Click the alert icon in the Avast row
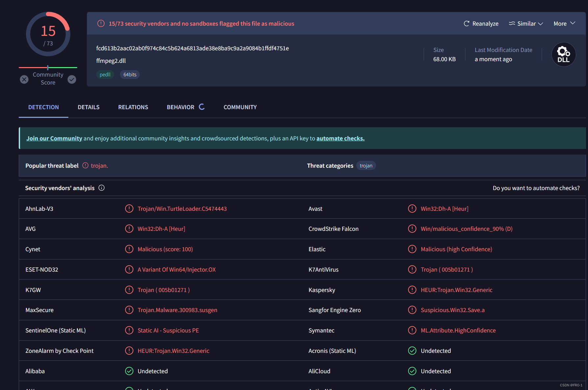The image size is (588, 390). point(412,208)
